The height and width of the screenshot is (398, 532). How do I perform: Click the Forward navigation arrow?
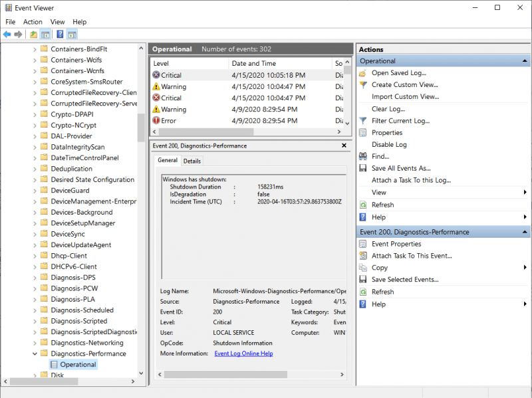(18, 34)
